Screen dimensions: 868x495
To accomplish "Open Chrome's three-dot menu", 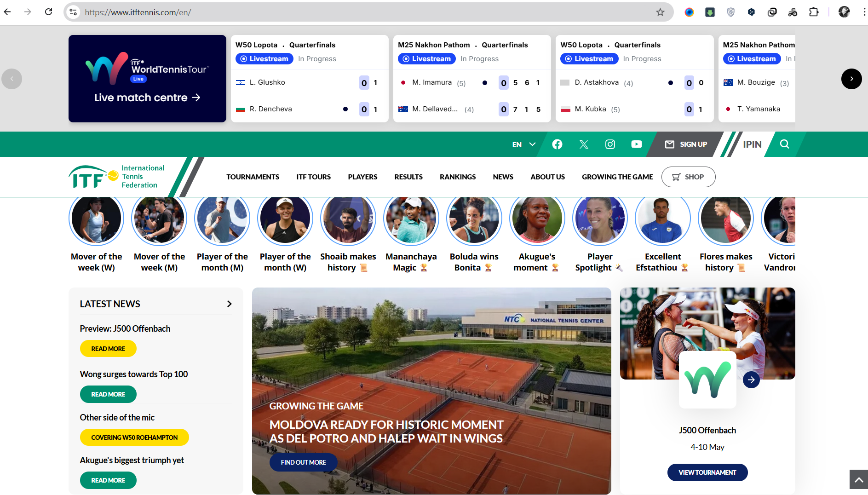I will (864, 12).
